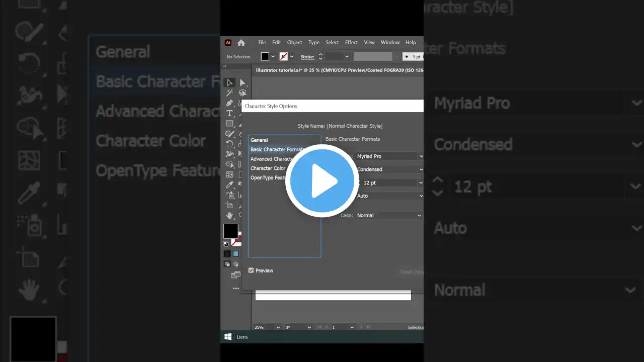
Task: Open the Case Normal dropdown
Action: 388,215
